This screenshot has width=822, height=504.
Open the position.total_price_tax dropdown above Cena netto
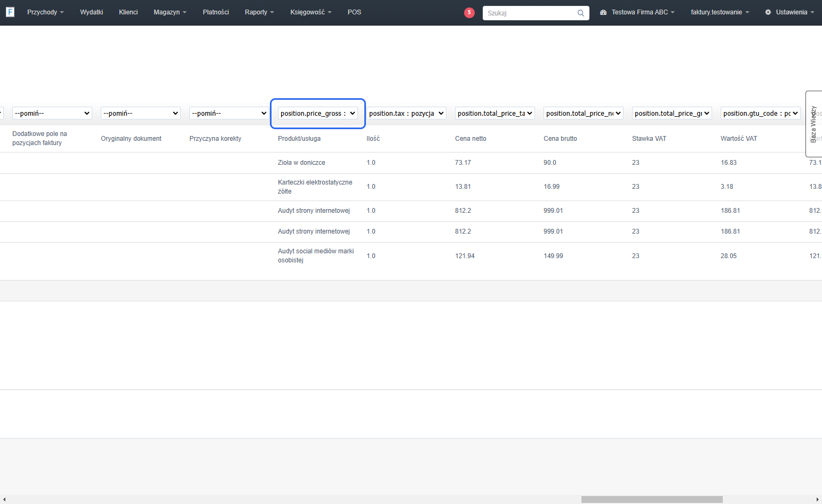[x=495, y=113]
